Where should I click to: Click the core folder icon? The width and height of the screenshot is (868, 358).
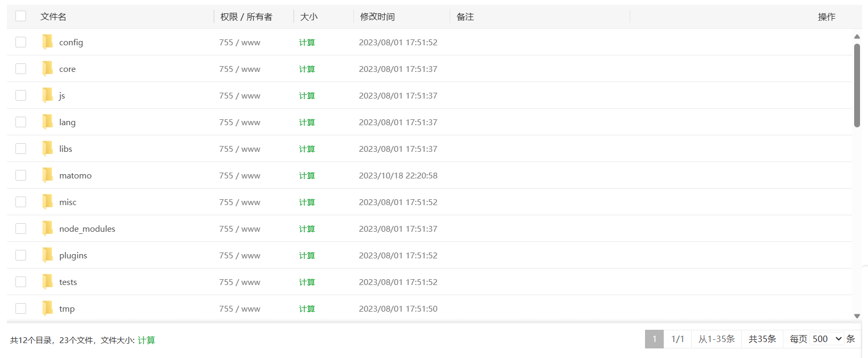tap(48, 69)
